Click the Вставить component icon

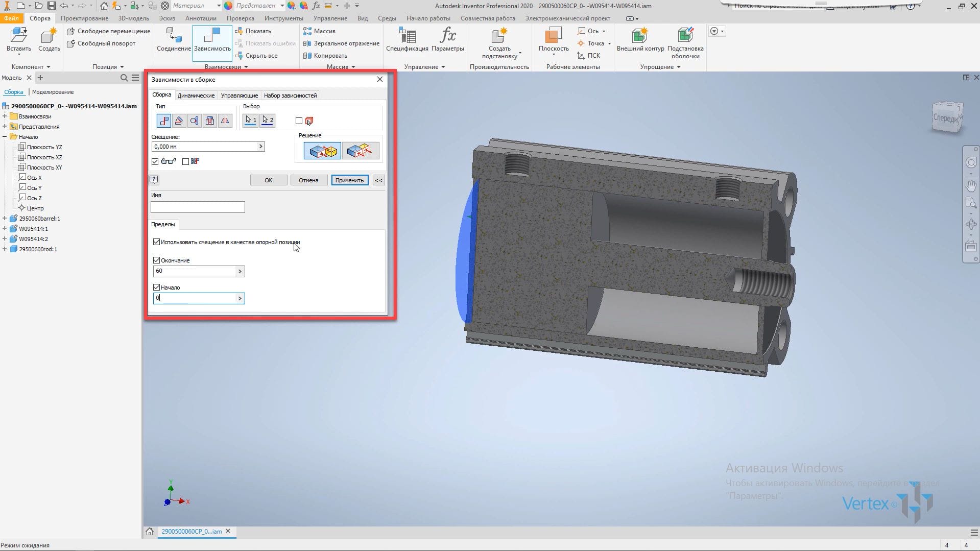point(19,40)
